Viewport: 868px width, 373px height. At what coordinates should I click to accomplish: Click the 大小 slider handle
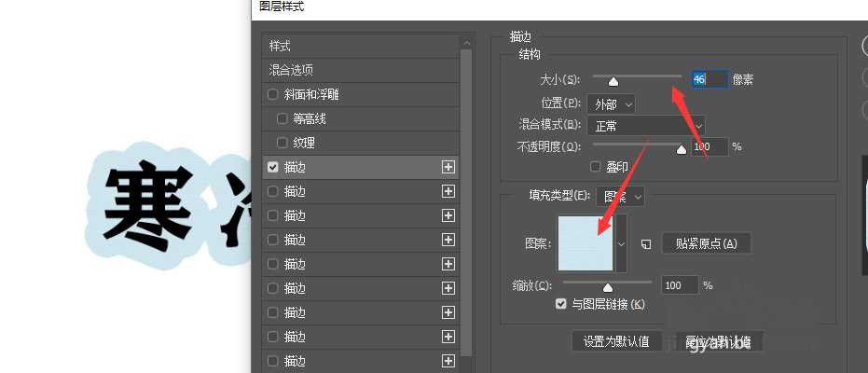613,83
